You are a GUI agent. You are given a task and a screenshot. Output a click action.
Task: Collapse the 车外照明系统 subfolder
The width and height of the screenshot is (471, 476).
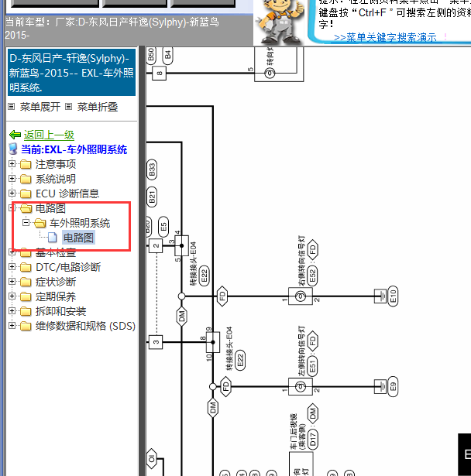pyautogui.click(x=26, y=222)
